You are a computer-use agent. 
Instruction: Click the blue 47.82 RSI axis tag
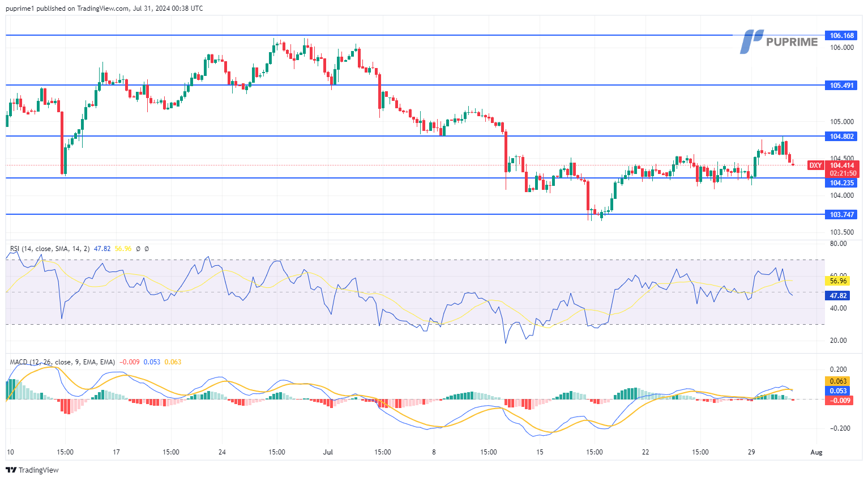pos(838,296)
